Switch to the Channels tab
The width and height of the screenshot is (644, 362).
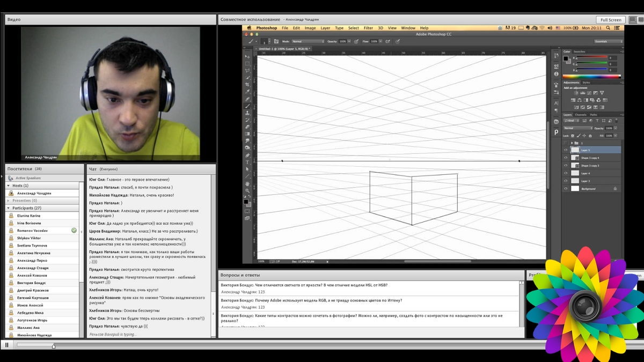point(581,115)
